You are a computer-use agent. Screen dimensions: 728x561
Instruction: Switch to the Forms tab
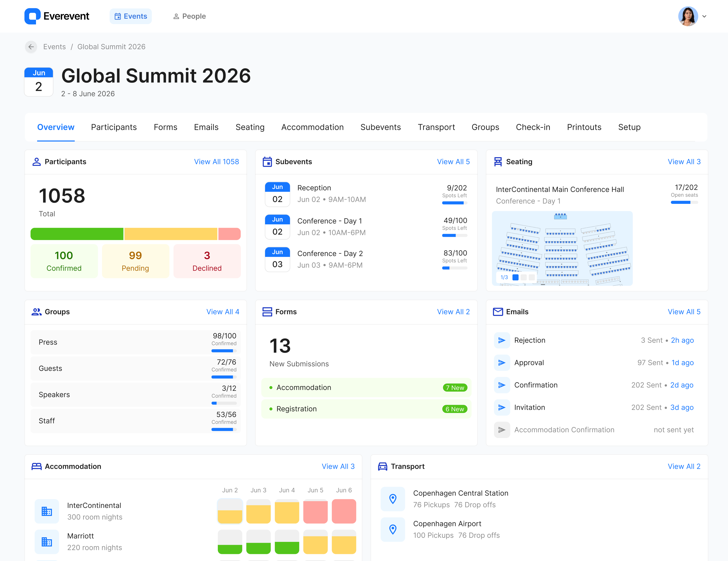point(165,127)
